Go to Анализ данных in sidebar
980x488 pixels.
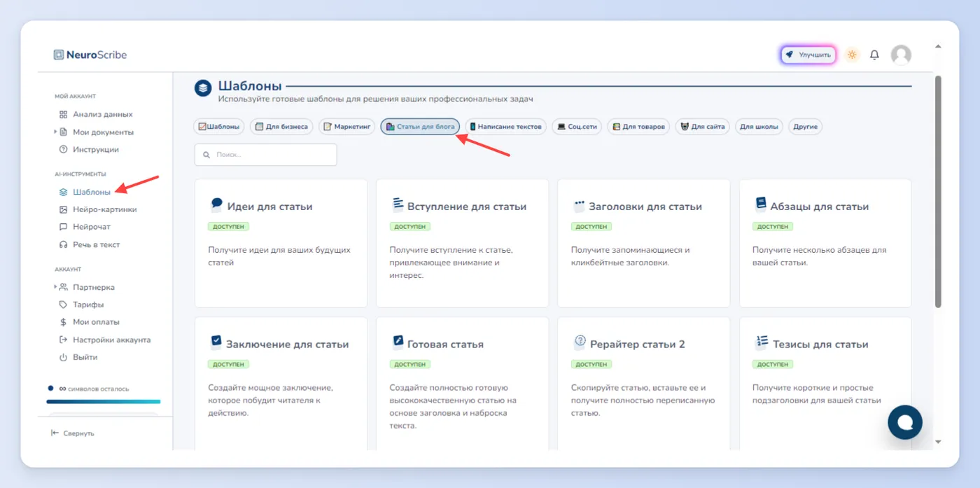click(102, 114)
